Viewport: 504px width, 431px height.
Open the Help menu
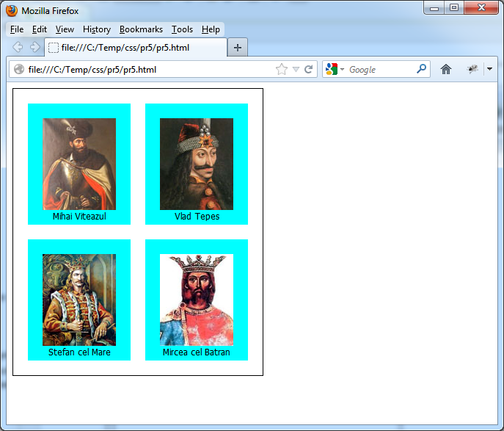pyautogui.click(x=211, y=29)
